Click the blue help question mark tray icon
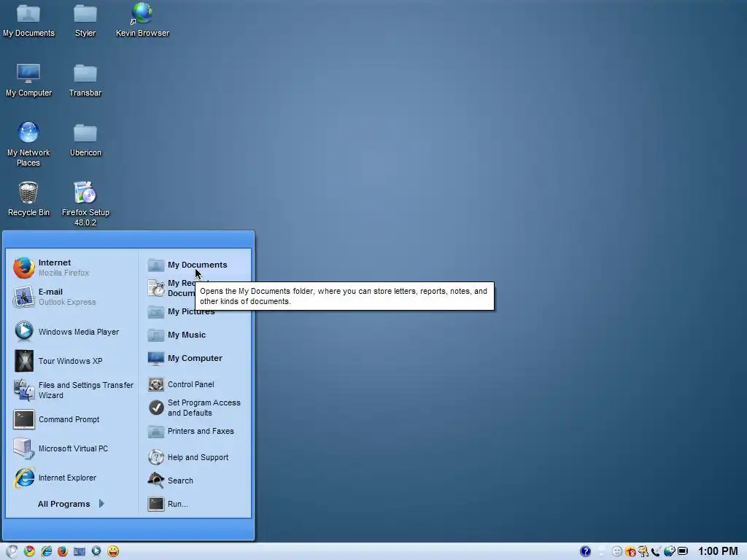This screenshot has width=747, height=560. point(585,551)
